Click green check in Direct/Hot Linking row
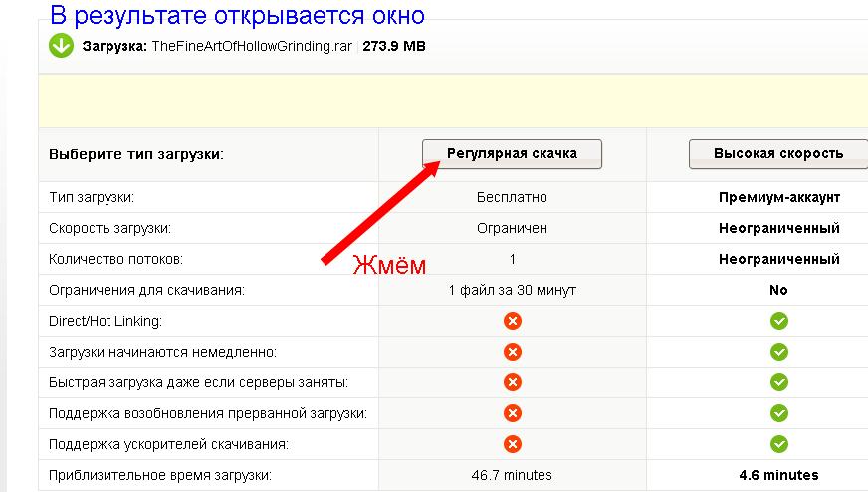 point(778,321)
